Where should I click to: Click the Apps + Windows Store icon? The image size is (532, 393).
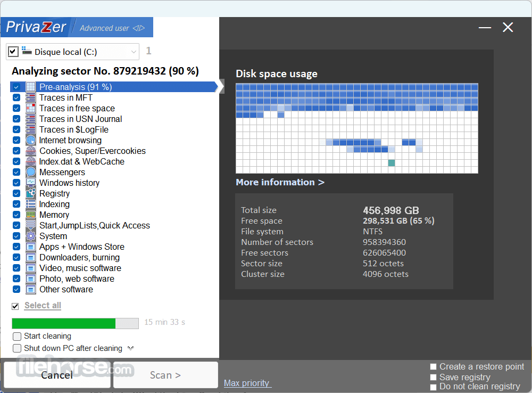pos(30,247)
